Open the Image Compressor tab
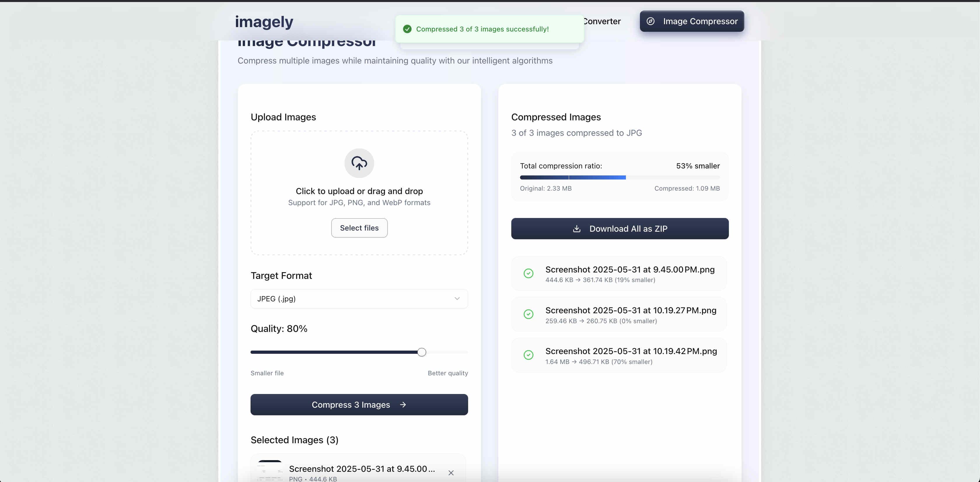Viewport: 980px width, 482px height. click(692, 21)
